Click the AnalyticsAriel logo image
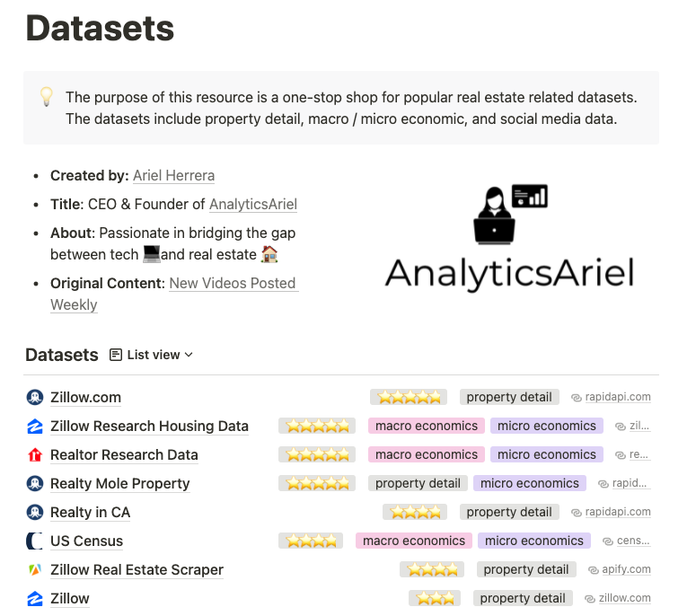 (x=509, y=236)
